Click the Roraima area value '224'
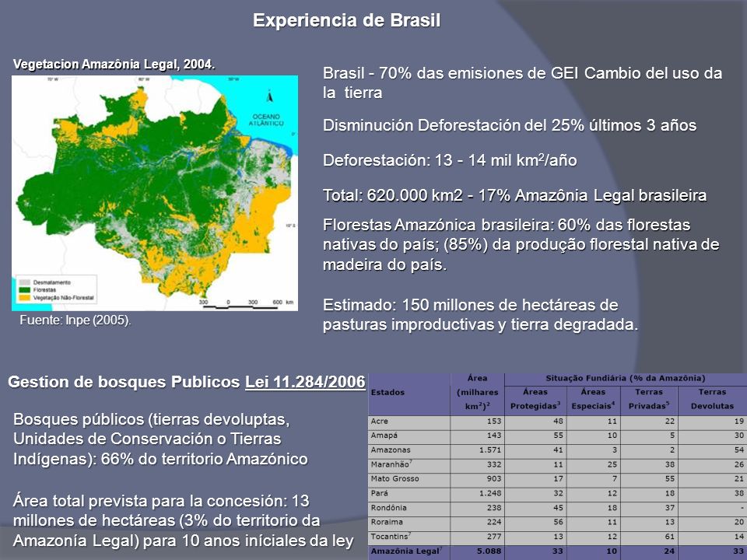 (494, 522)
